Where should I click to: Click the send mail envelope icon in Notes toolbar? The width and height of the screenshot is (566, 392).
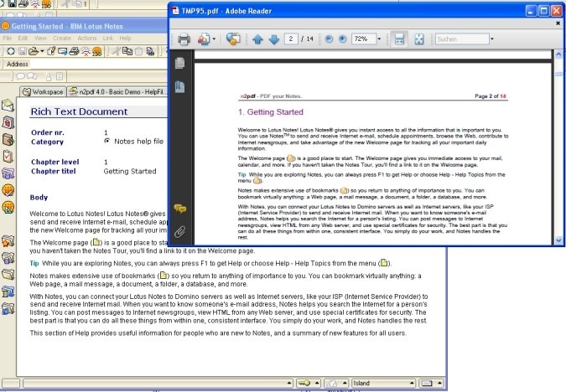(62, 51)
